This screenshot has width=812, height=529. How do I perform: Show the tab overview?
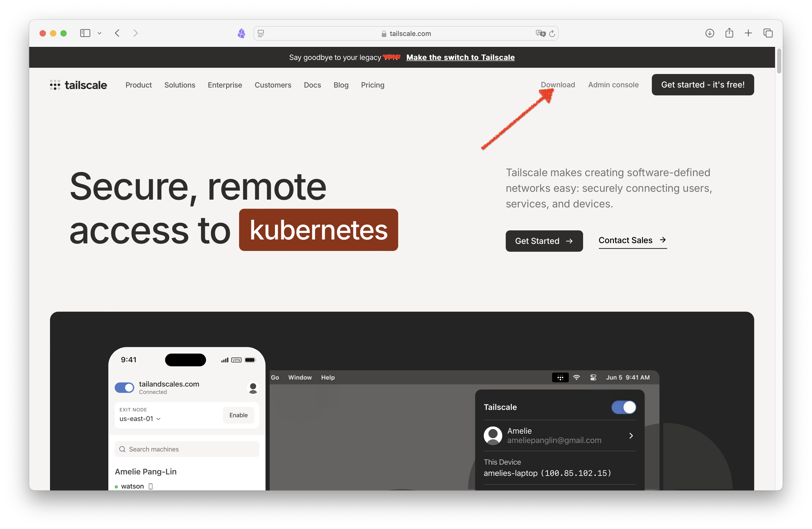768,33
